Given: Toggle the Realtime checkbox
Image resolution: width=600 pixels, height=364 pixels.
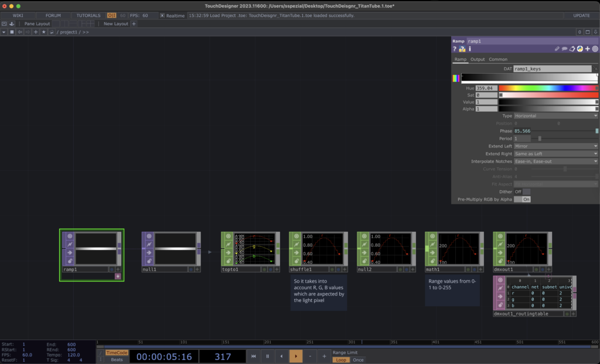Looking at the screenshot, I should click(x=162, y=15).
